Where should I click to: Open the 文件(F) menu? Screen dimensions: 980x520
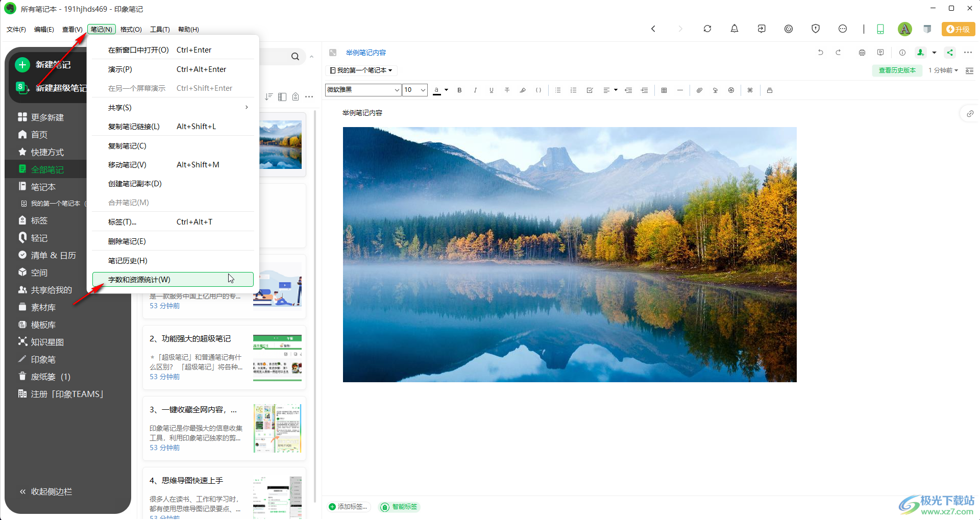point(16,30)
